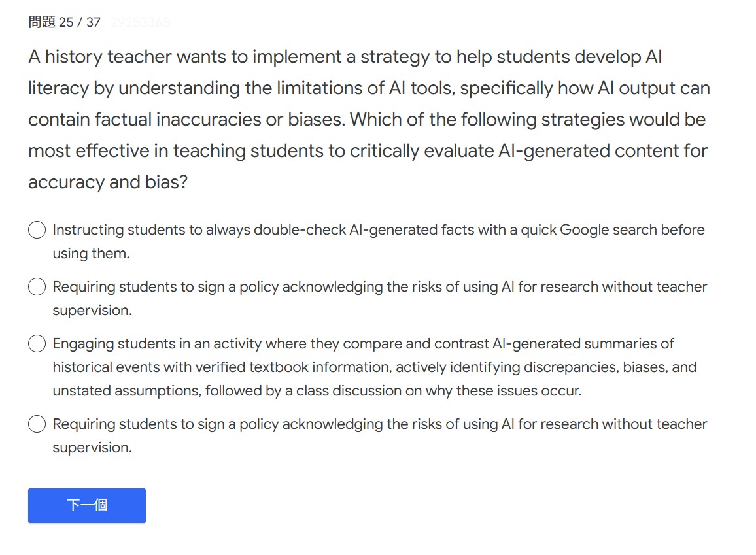Click the question's final line 'accuracy and bias?'
The image size is (756, 555).
(x=108, y=182)
